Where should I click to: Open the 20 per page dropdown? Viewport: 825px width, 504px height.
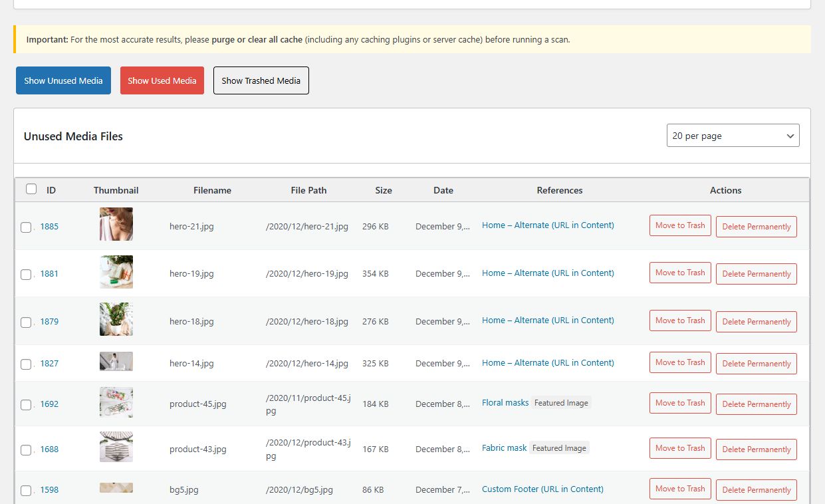click(733, 136)
